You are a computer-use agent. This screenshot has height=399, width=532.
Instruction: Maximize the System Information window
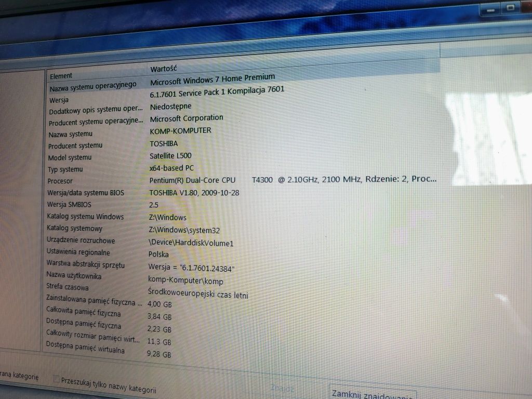[510, 8]
